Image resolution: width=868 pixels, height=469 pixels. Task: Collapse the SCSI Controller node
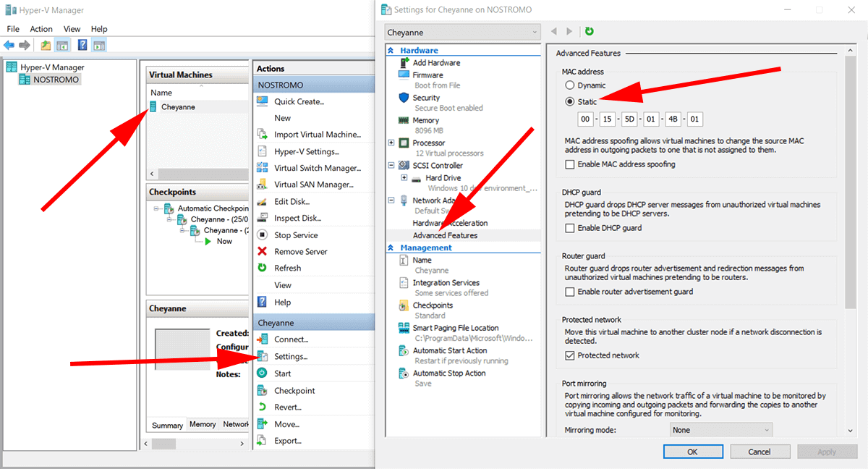(x=392, y=166)
